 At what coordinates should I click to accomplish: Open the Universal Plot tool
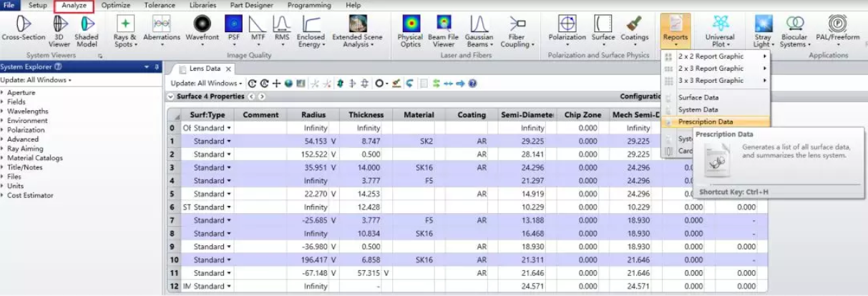click(719, 27)
